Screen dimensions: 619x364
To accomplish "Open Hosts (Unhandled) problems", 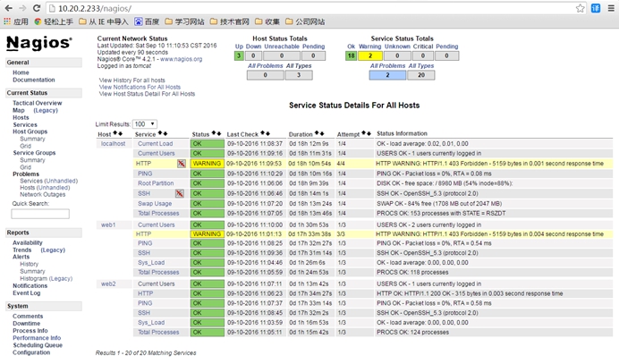I will pos(45,188).
